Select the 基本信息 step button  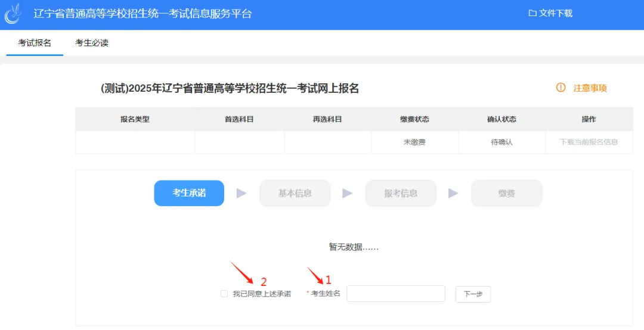point(295,193)
